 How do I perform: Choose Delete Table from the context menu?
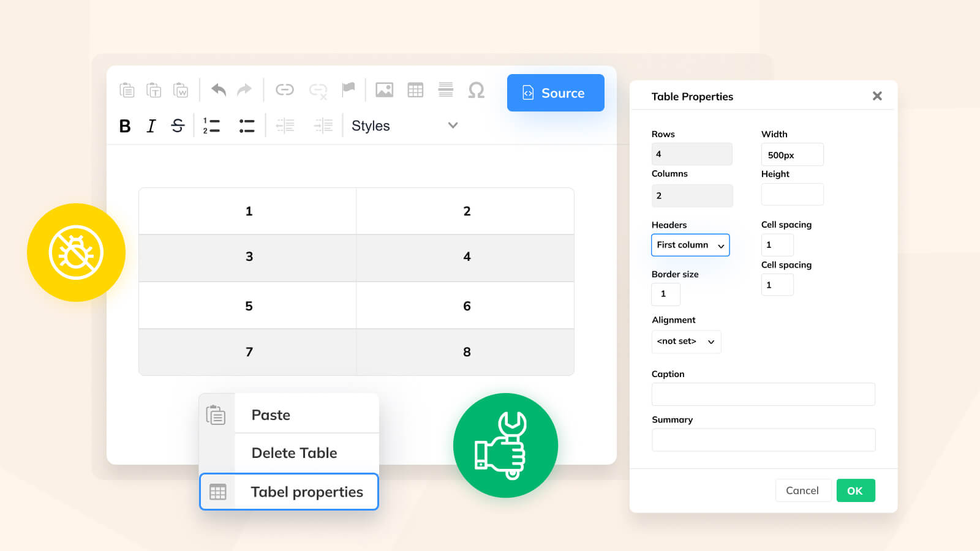click(293, 453)
